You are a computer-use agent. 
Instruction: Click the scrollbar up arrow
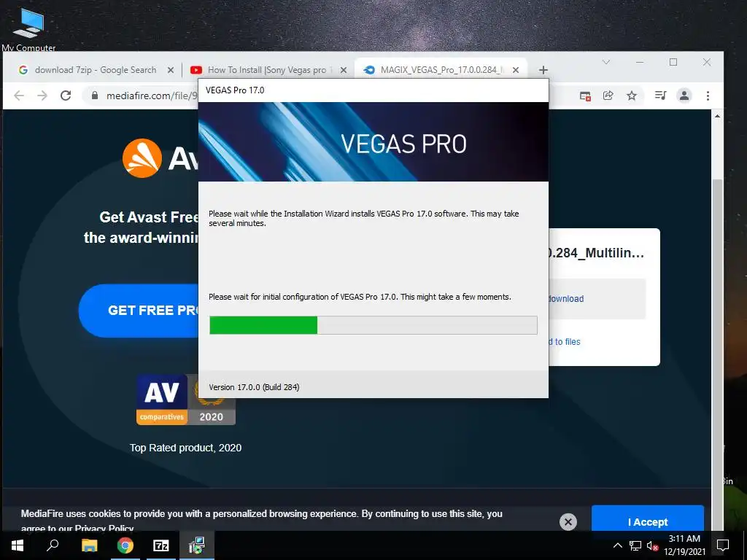(x=717, y=116)
